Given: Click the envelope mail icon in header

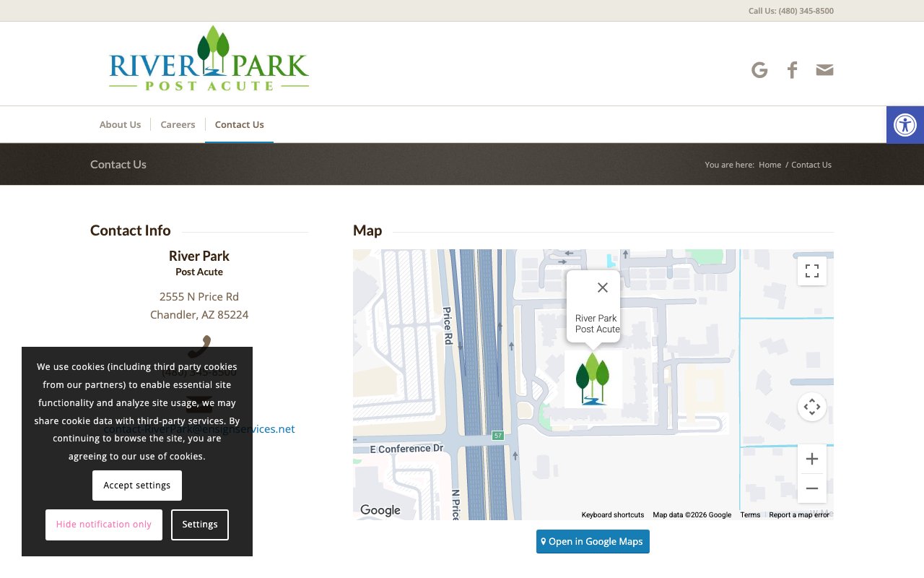Looking at the screenshot, I should click(x=824, y=70).
